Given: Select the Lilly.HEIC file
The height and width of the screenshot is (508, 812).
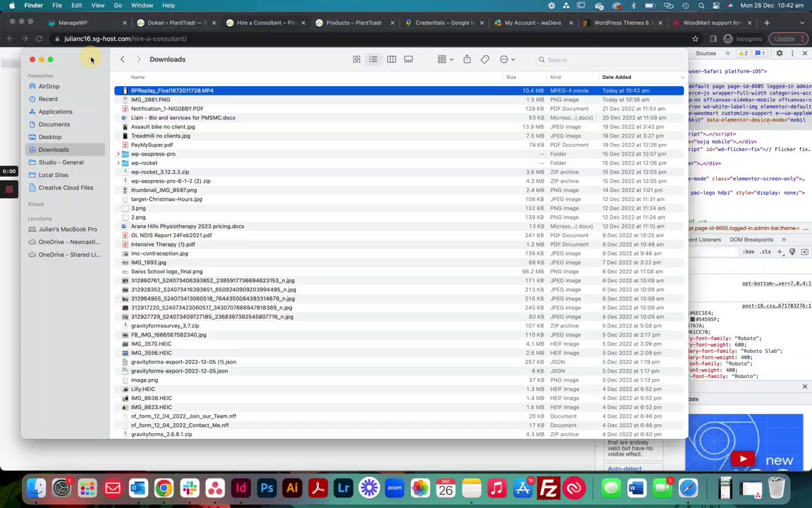Looking at the screenshot, I should pyautogui.click(x=399, y=389).
